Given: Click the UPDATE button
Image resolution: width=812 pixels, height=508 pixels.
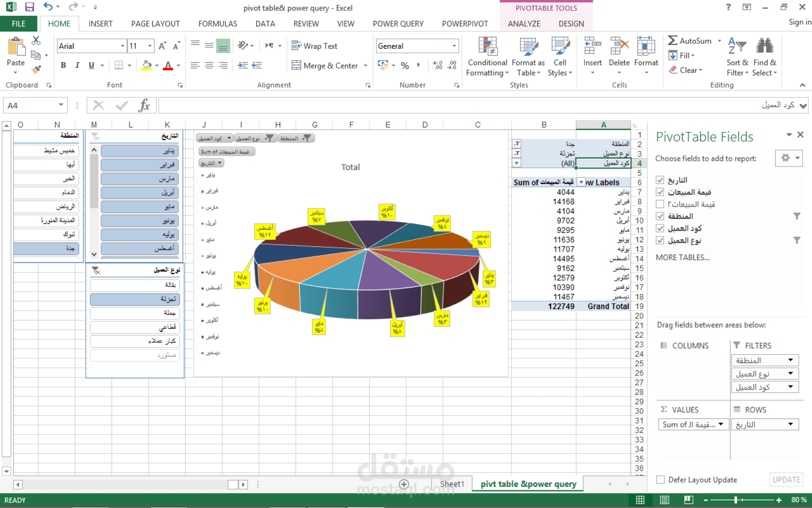Looking at the screenshot, I should (x=786, y=479).
